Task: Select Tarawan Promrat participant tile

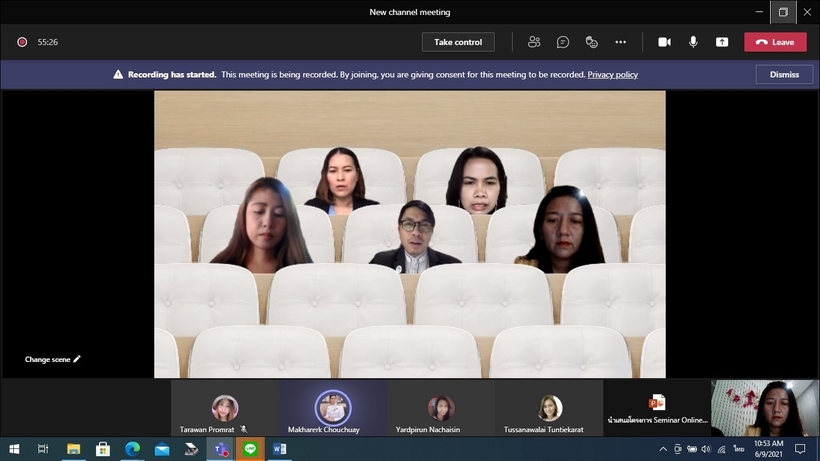Action: [x=225, y=408]
